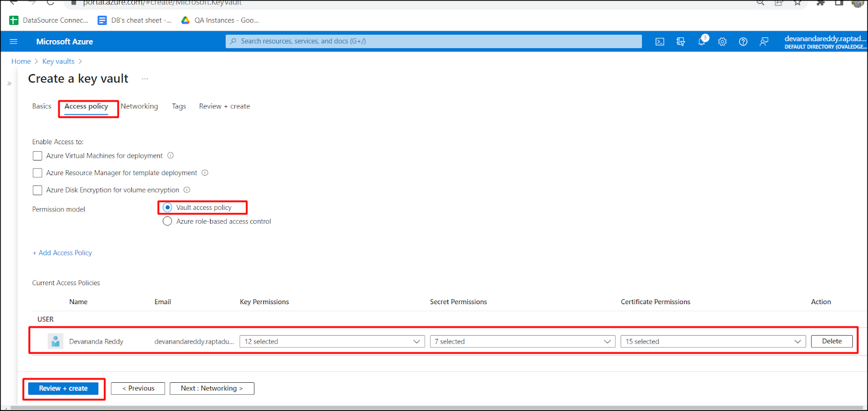The height and width of the screenshot is (411, 868).
Task: Check Azure Disk Encryption for volume encryption
Action: click(37, 190)
